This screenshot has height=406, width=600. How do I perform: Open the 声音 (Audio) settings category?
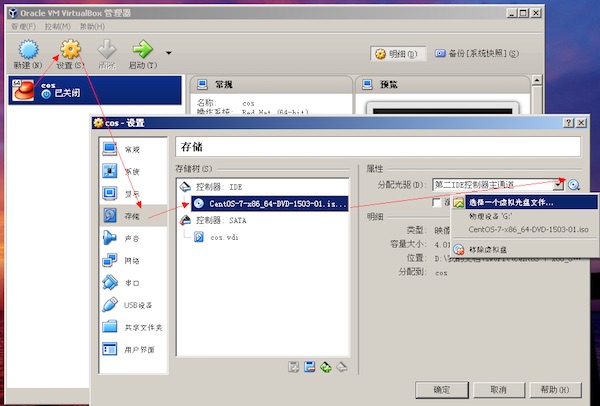tap(133, 238)
